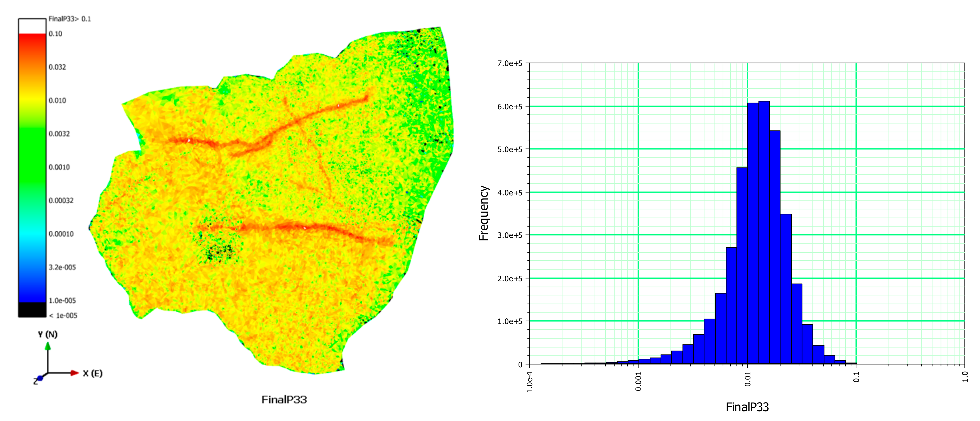Image resolution: width=980 pixels, height=421 pixels.
Task: Select the white FinalP33> 0.1 legend swatch
Action: pos(32,26)
